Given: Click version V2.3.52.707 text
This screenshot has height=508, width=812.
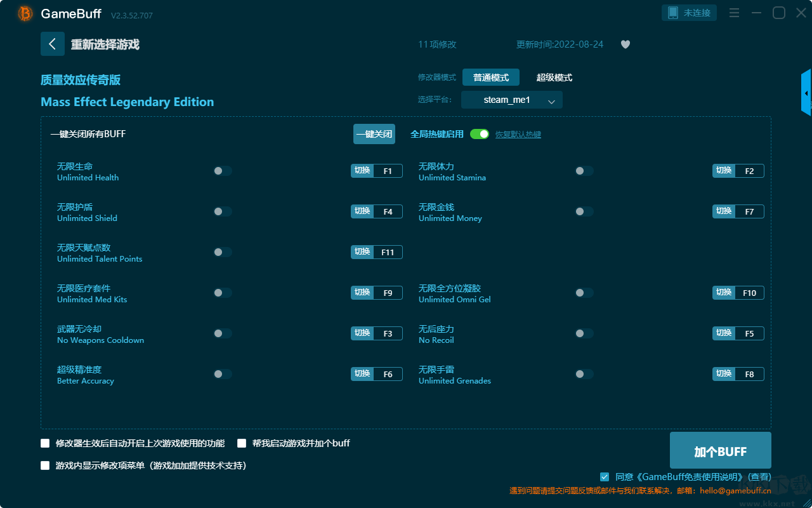Looking at the screenshot, I should pos(132,15).
